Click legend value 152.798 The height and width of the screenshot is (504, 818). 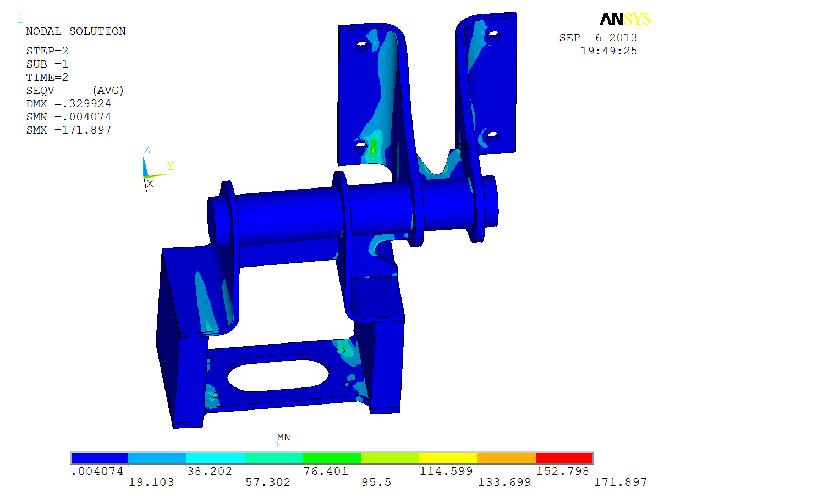pyautogui.click(x=563, y=472)
